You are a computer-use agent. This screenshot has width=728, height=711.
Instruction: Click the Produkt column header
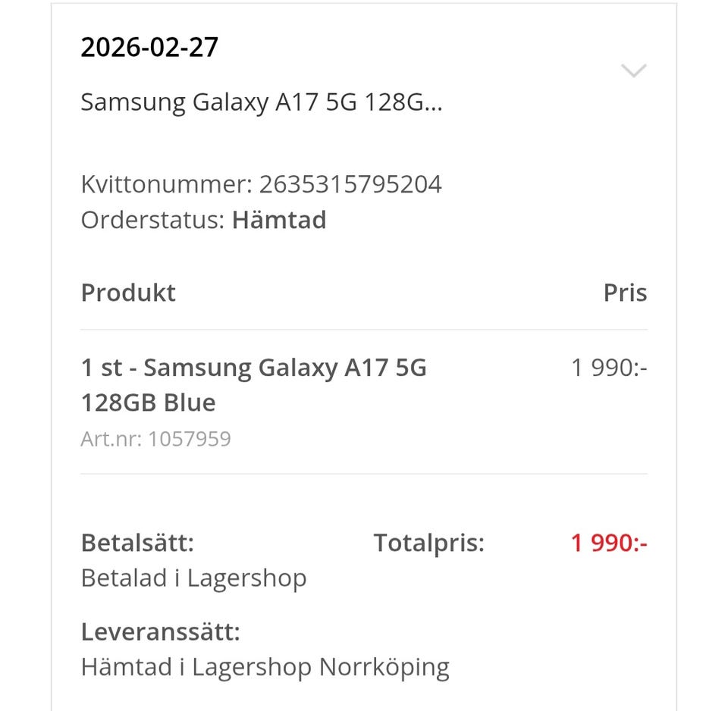128,292
